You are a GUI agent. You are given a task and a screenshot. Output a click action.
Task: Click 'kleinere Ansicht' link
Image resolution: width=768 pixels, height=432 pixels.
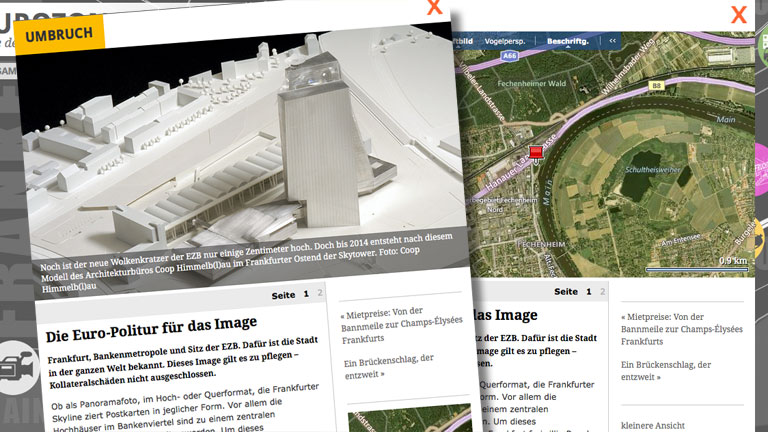652,425
